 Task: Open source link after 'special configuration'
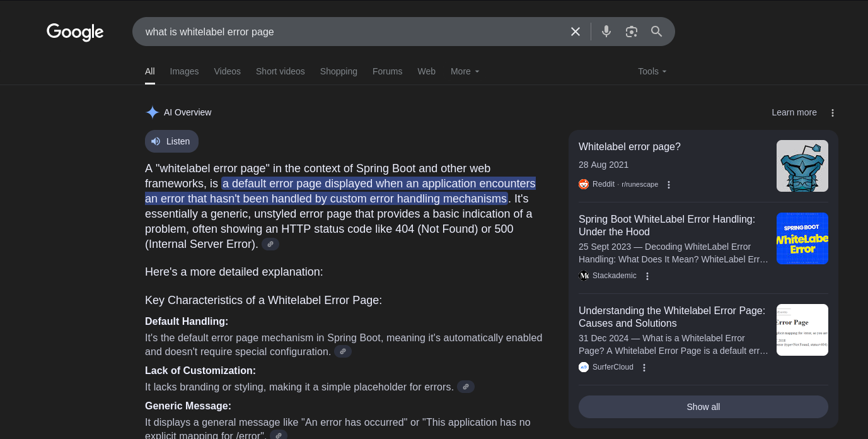[x=343, y=351]
